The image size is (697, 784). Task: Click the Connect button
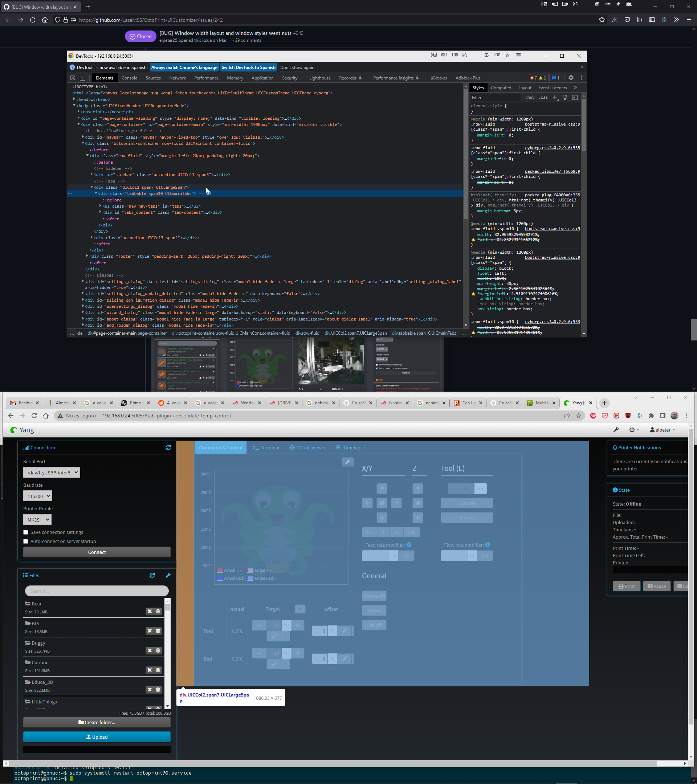coord(97,552)
